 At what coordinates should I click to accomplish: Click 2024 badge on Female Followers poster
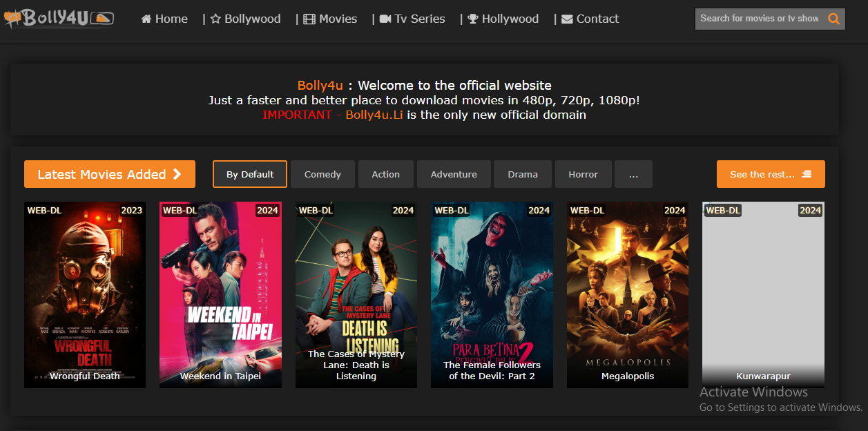539,210
